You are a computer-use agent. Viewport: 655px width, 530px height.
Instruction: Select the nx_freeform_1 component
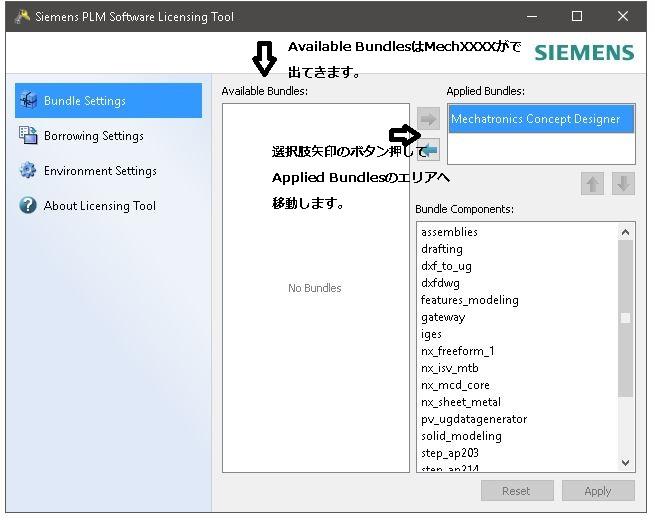pyautogui.click(x=457, y=351)
